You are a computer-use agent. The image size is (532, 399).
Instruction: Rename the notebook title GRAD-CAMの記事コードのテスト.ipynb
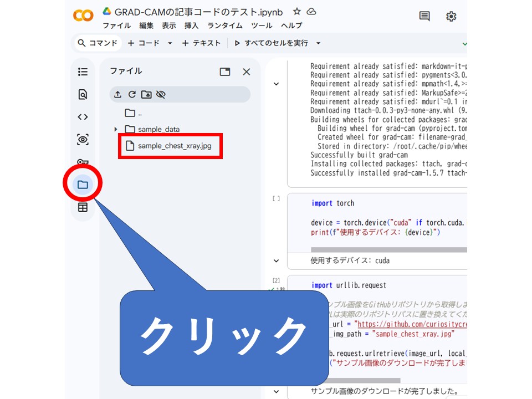click(x=198, y=12)
